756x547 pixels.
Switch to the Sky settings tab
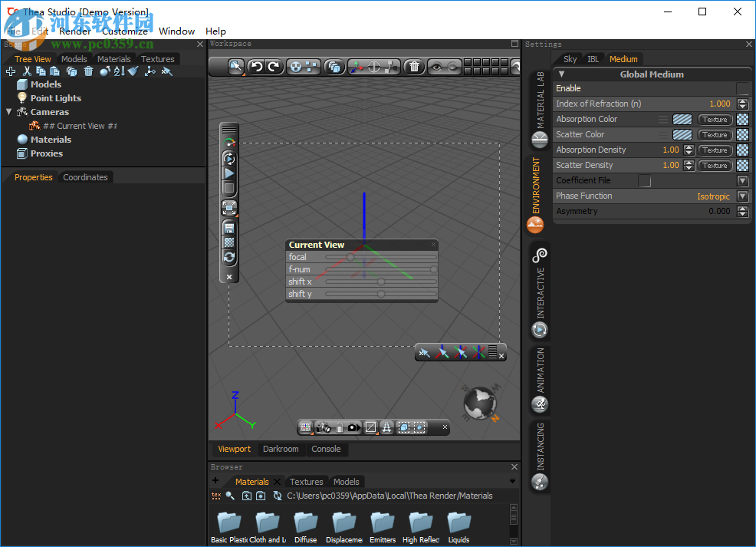point(570,59)
